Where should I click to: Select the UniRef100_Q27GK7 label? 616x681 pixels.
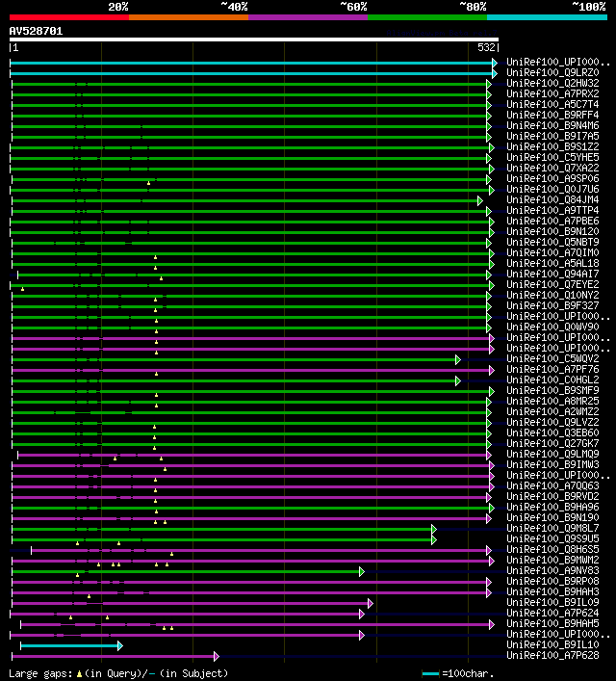(x=552, y=443)
